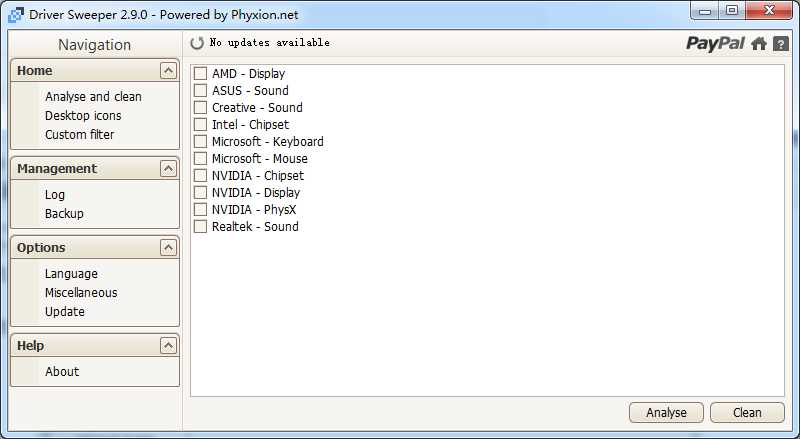Open the Backup management page

(x=64, y=214)
